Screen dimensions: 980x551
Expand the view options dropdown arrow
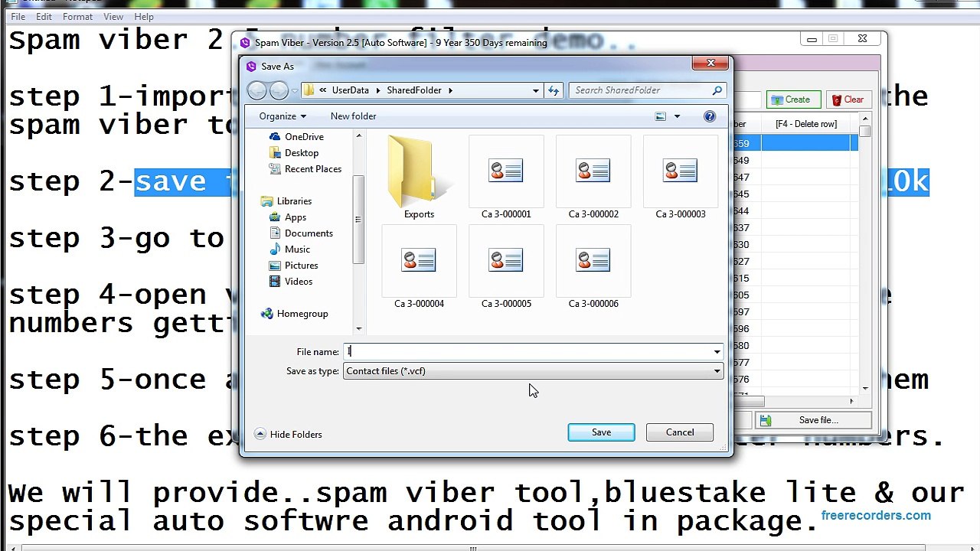pos(677,116)
